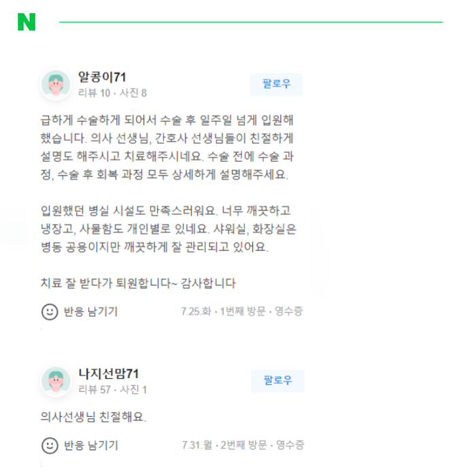Follow 알콩이71 with the 팔로우 button
This screenshot has height=476, width=476.
(277, 84)
